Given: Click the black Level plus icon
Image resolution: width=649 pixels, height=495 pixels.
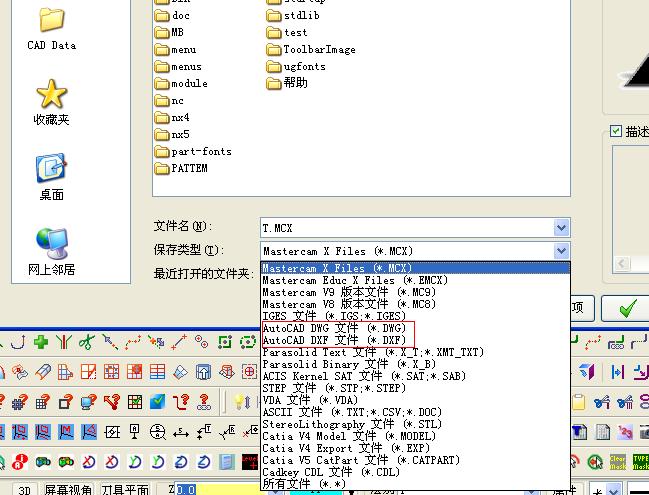Looking at the screenshot, I should 250,461.
